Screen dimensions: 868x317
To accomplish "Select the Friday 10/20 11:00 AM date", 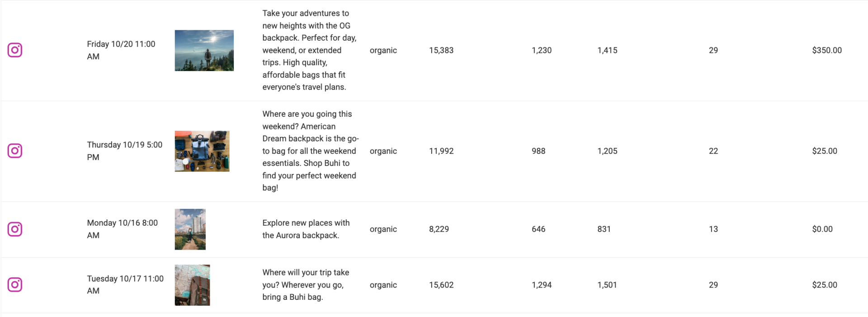I will (121, 50).
